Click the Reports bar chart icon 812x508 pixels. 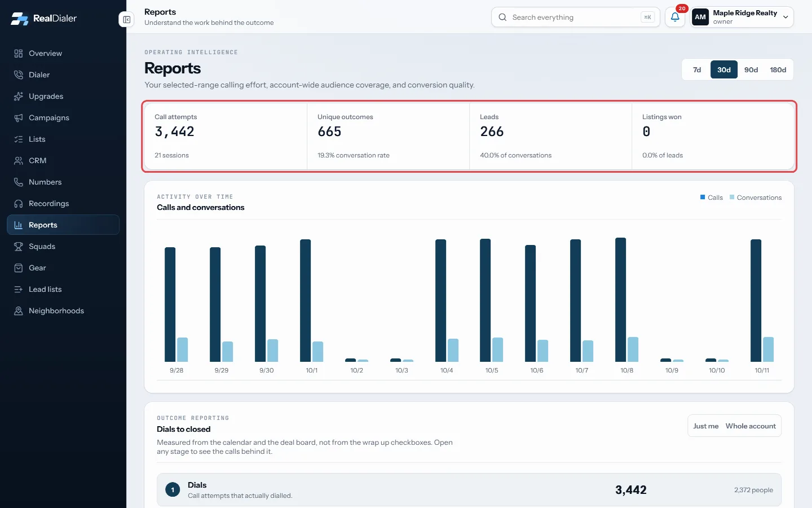click(19, 225)
